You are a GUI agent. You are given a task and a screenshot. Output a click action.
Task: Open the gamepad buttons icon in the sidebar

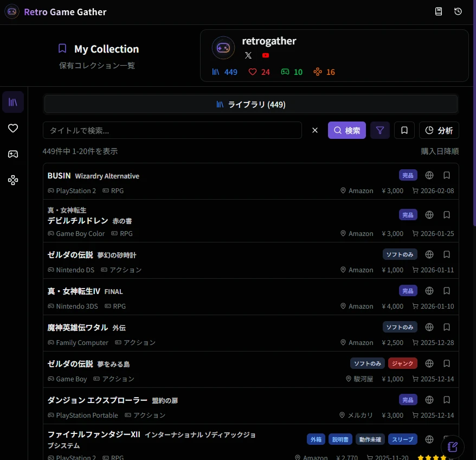(x=13, y=180)
